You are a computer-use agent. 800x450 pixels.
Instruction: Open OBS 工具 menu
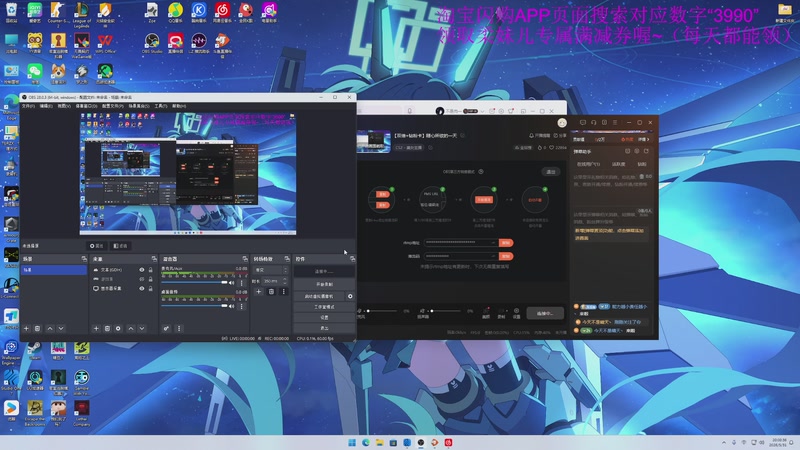click(x=161, y=106)
